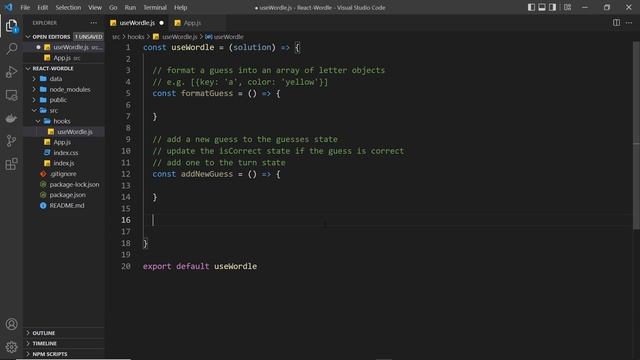
Task: Open package-lock.json in the tree
Action: coord(74,184)
